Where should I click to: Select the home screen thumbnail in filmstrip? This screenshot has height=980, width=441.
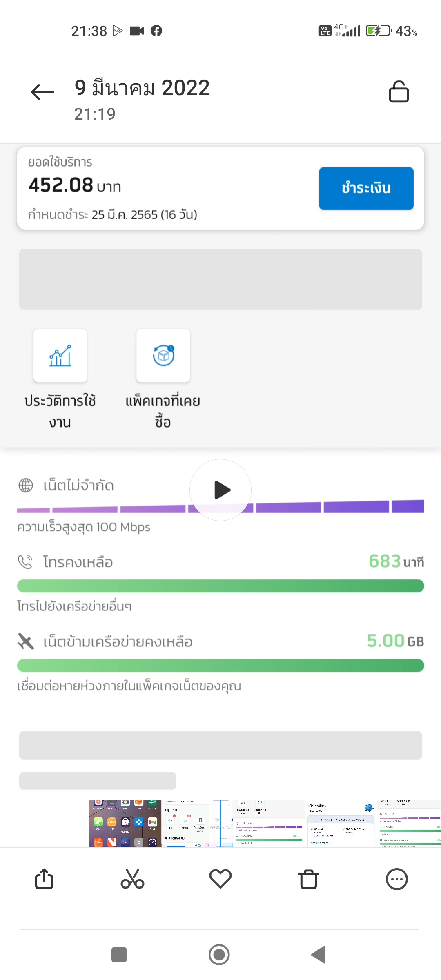pos(125,823)
